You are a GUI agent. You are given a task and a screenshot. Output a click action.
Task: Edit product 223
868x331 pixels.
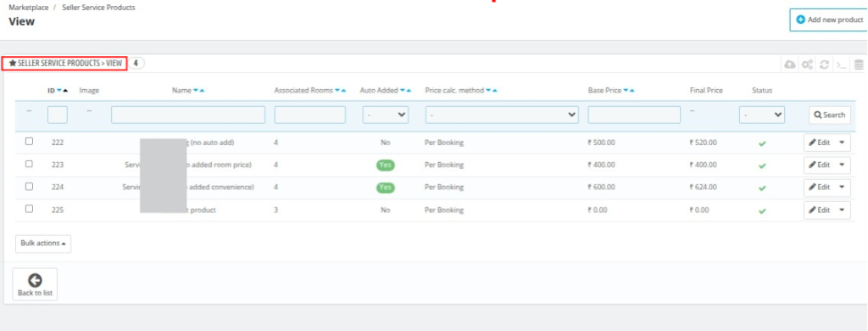click(820, 165)
